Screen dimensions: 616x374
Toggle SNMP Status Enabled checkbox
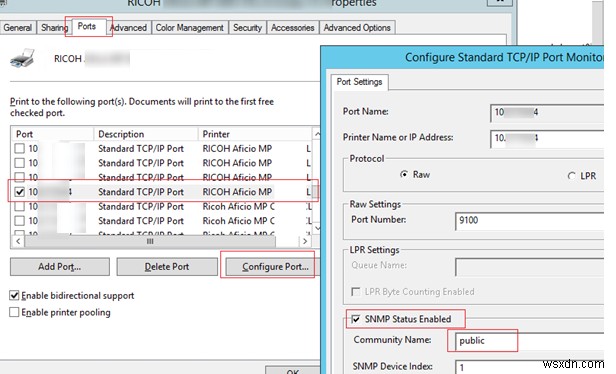click(356, 319)
